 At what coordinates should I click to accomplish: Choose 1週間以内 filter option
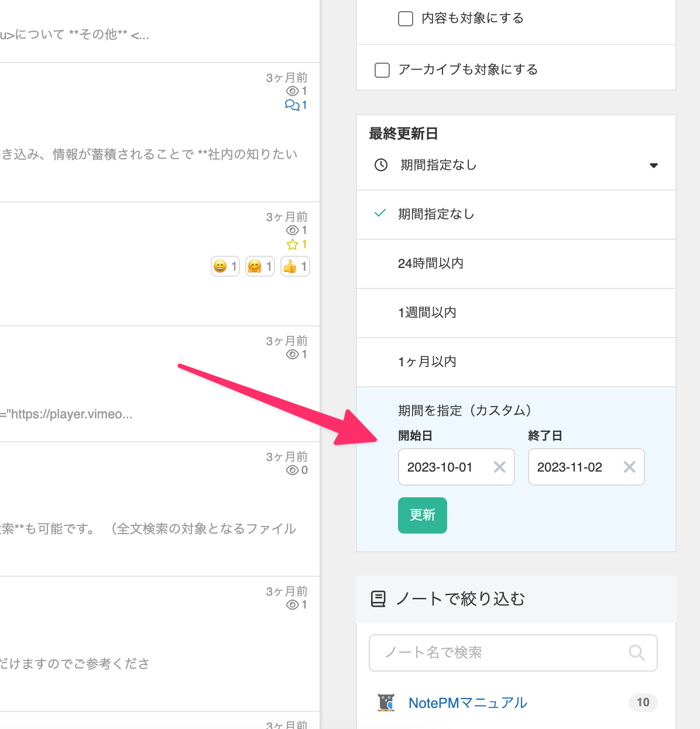[x=427, y=313]
